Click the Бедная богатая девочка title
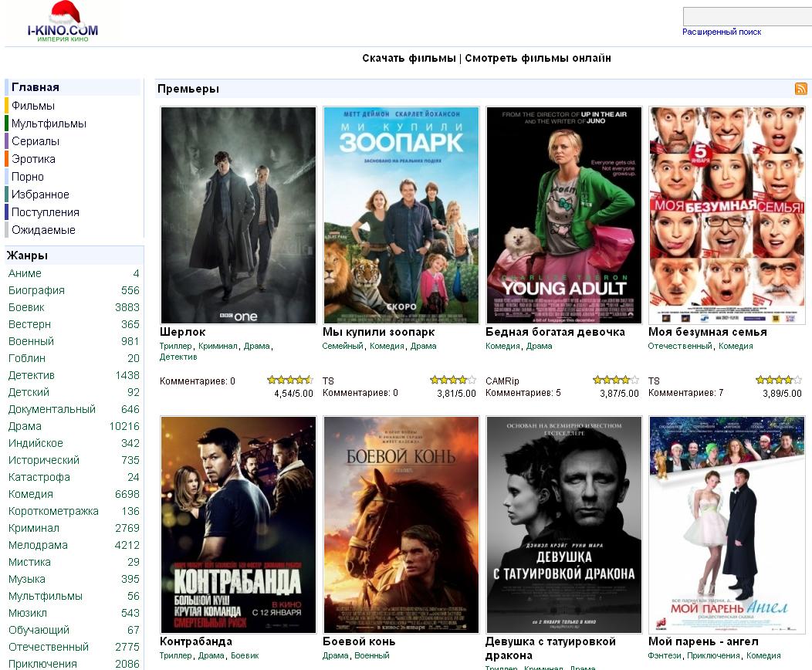The image size is (812, 670). pyautogui.click(x=555, y=332)
